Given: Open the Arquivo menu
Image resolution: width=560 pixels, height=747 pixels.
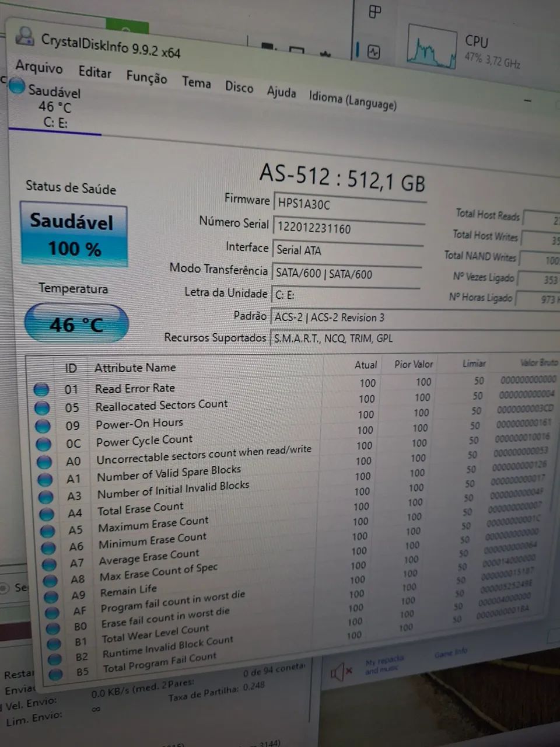Looking at the screenshot, I should coord(38,67).
